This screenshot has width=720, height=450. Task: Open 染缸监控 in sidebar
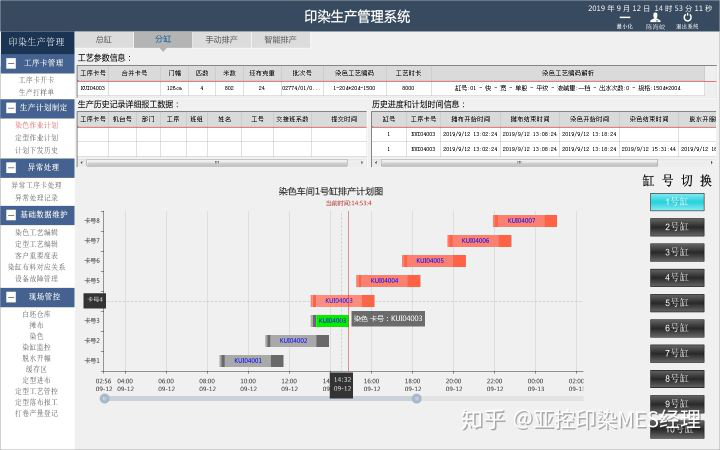(36, 347)
